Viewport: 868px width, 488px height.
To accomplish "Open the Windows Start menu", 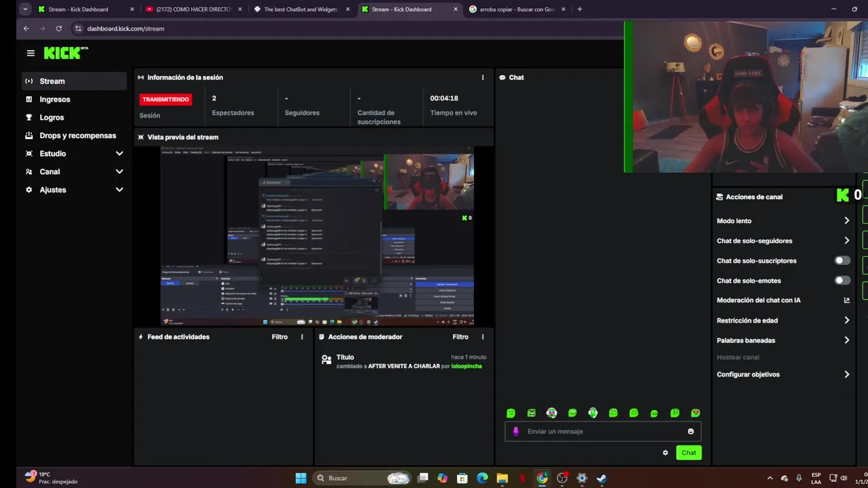I will pyautogui.click(x=300, y=478).
